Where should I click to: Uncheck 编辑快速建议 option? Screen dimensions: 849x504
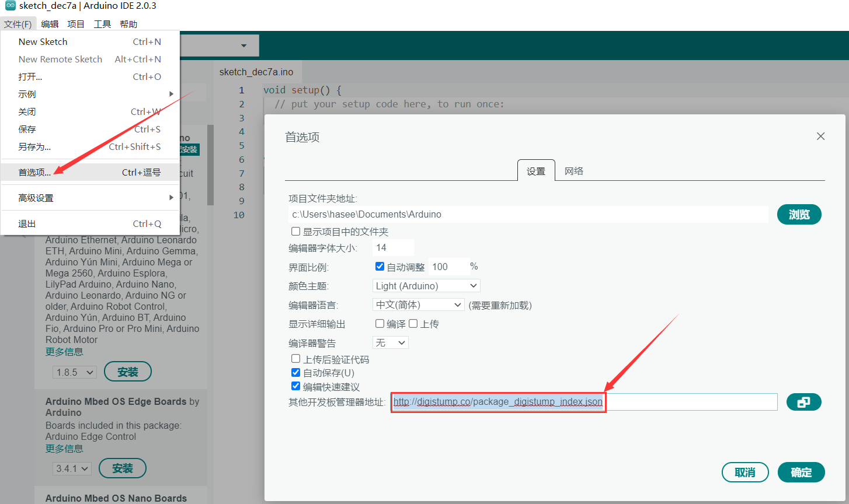click(296, 386)
